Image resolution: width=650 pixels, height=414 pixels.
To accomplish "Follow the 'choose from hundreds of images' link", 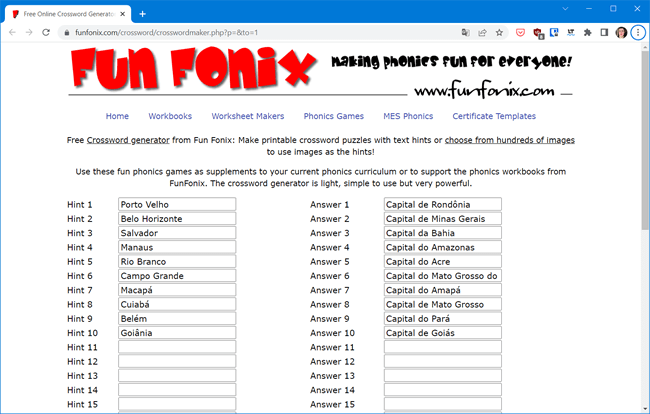I will point(510,140).
